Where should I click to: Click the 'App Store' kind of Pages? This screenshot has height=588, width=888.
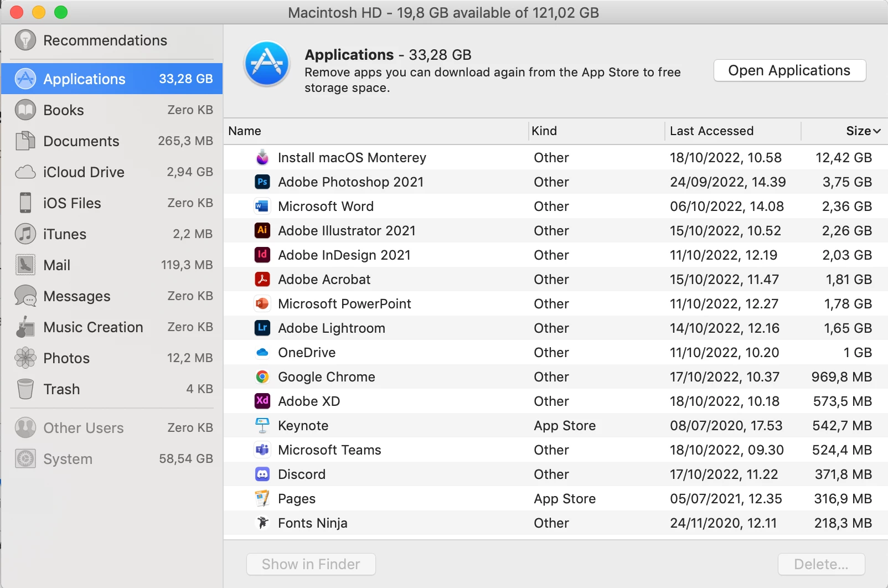pyautogui.click(x=565, y=499)
